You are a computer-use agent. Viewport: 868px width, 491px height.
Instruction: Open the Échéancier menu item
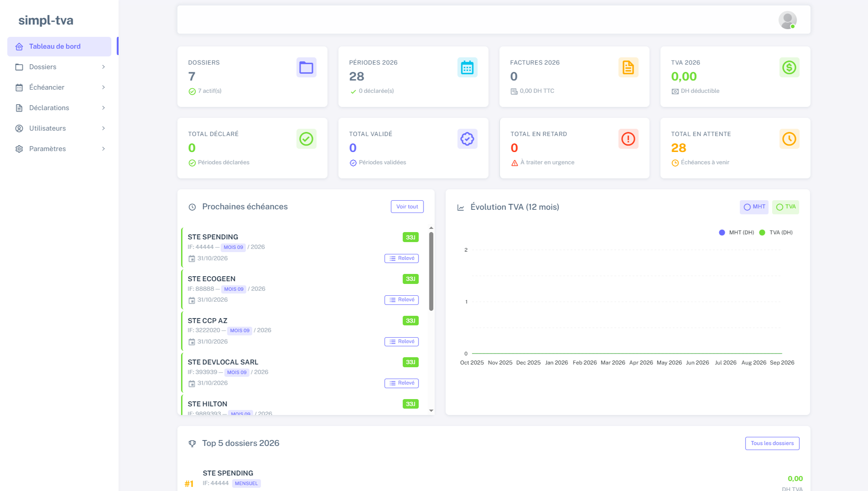point(59,87)
